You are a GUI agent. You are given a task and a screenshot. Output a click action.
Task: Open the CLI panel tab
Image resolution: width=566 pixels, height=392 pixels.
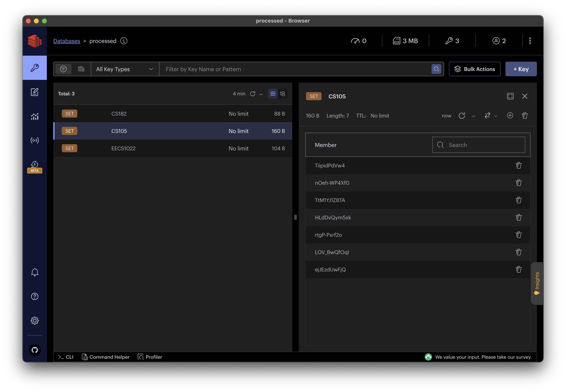pyautogui.click(x=66, y=357)
